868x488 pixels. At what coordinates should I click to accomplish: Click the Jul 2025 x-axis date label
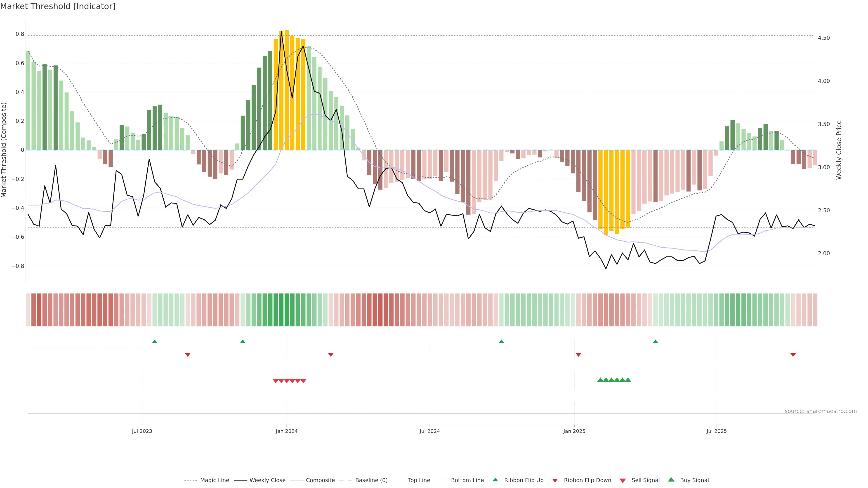coord(716,431)
